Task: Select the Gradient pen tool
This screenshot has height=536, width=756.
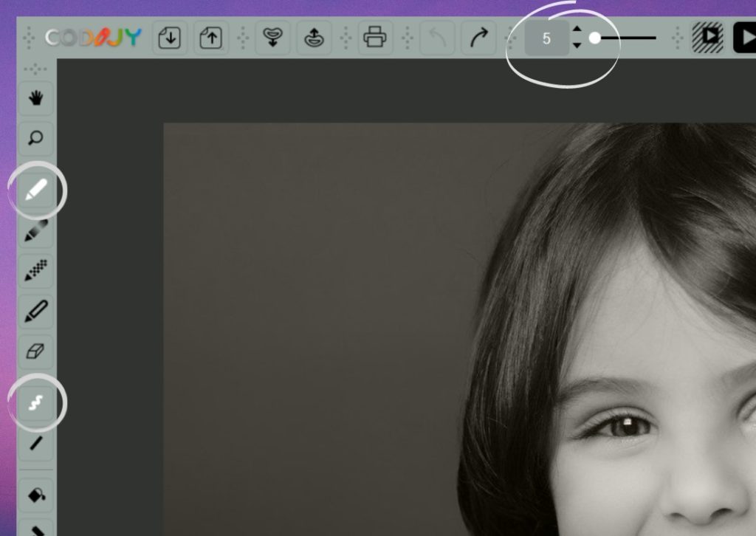Action: click(35, 230)
